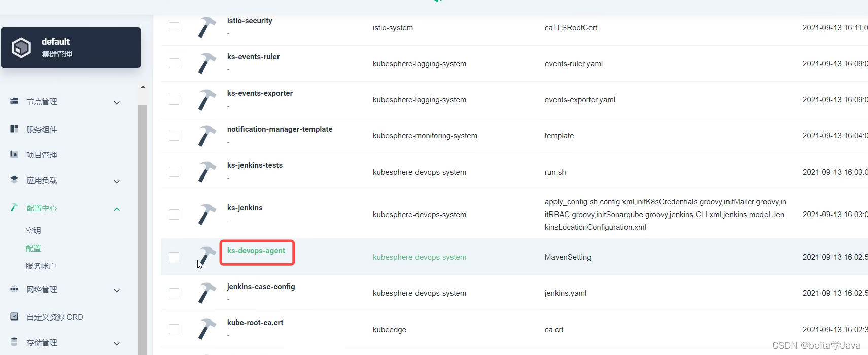This screenshot has width=868, height=355.
Task: Check the kube-root-ca.crt row checkbox
Action: (174, 329)
